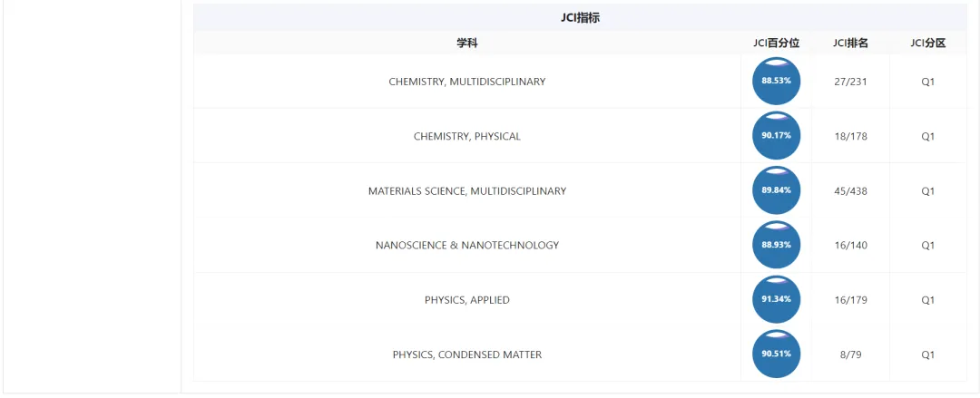Click the 学科 column header

466,43
